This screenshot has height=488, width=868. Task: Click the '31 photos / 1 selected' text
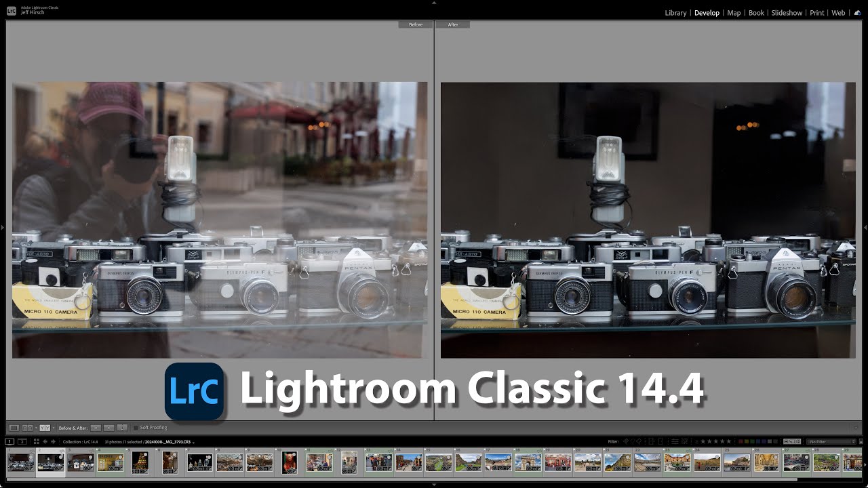click(x=123, y=442)
